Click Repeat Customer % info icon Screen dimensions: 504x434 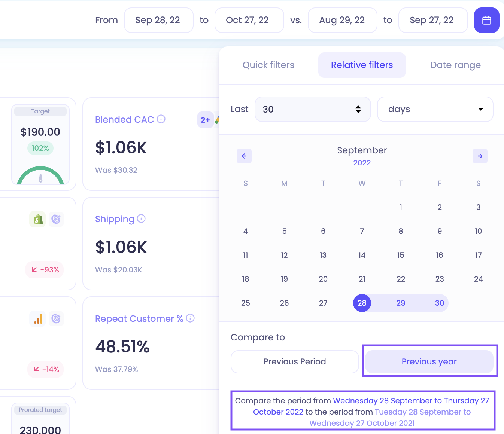[x=190, y=318]
